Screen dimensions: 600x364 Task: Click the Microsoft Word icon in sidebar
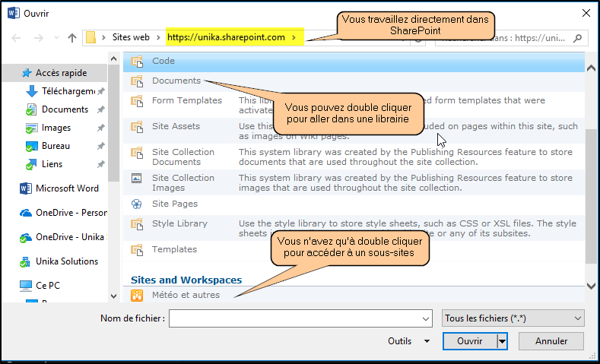26,188
